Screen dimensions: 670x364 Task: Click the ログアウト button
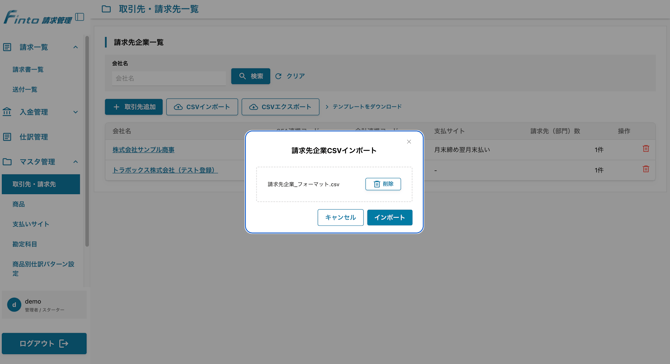[44, 343]
